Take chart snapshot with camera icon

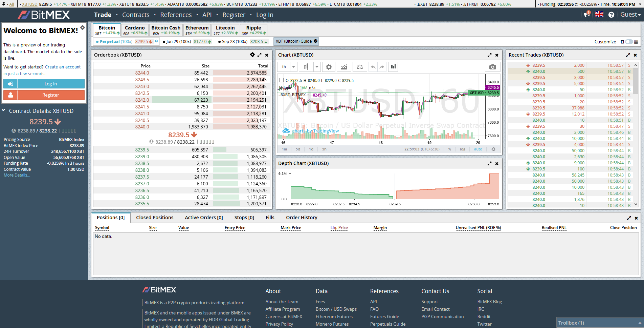[493, 67]
